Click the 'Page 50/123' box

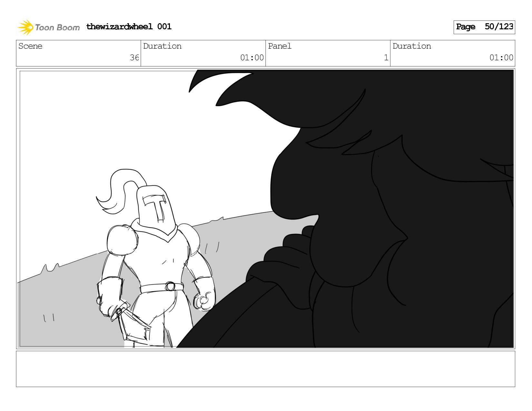[x=484, y=27]
